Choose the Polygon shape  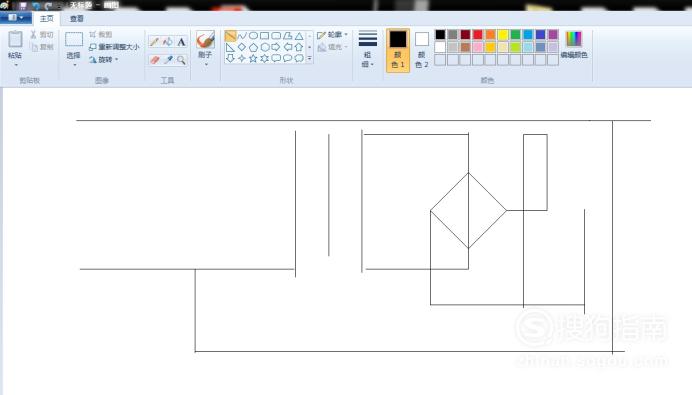(x=288, y=36)
